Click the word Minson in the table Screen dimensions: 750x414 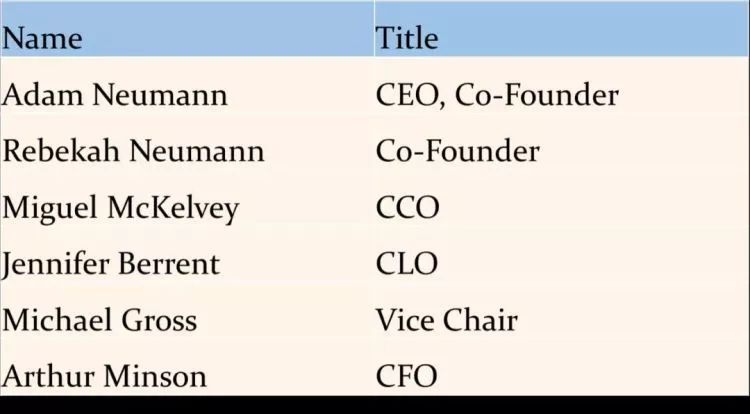pyautogui.click(x=155, y=376)
